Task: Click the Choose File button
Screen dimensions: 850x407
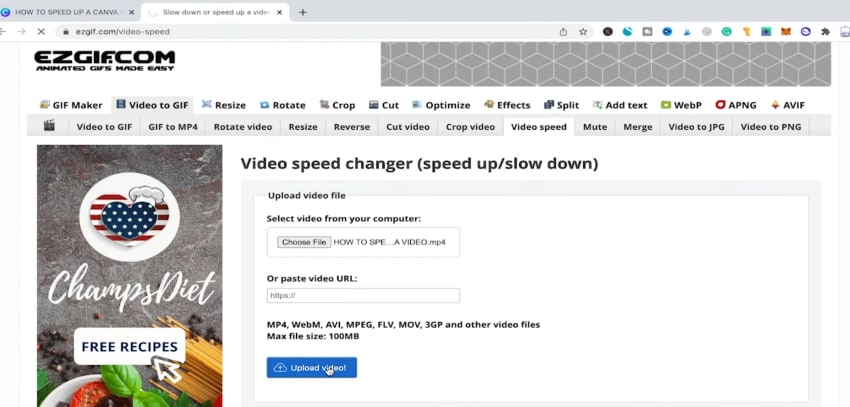Action: (304, 242)
